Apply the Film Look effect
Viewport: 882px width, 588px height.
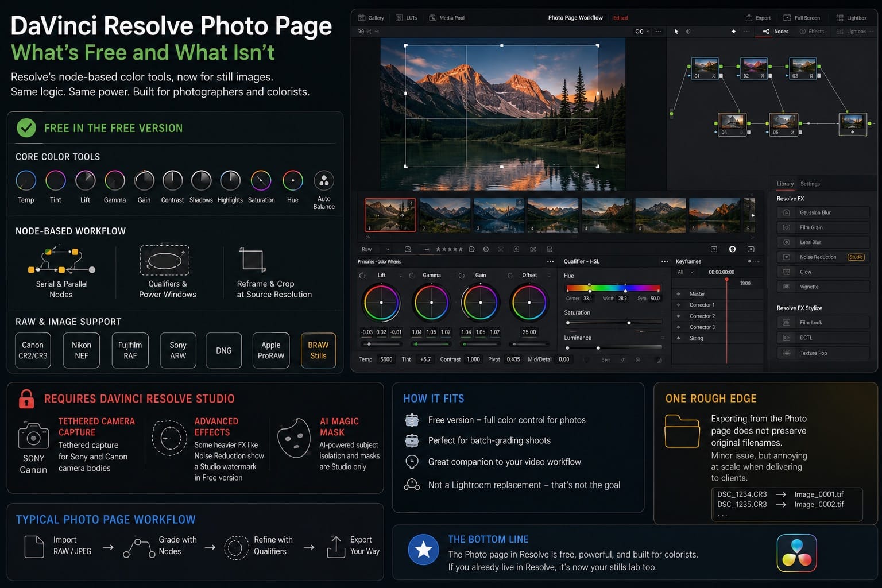tap(822, 323)
